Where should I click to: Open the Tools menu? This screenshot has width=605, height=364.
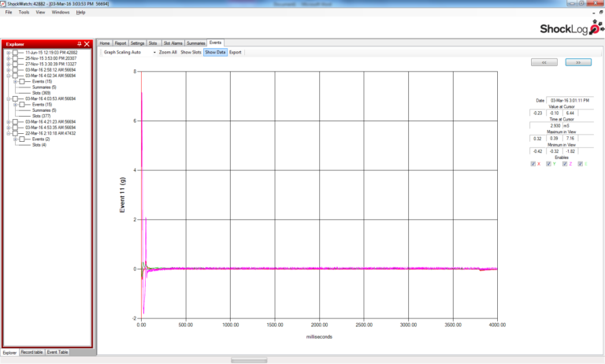(24, 13)
